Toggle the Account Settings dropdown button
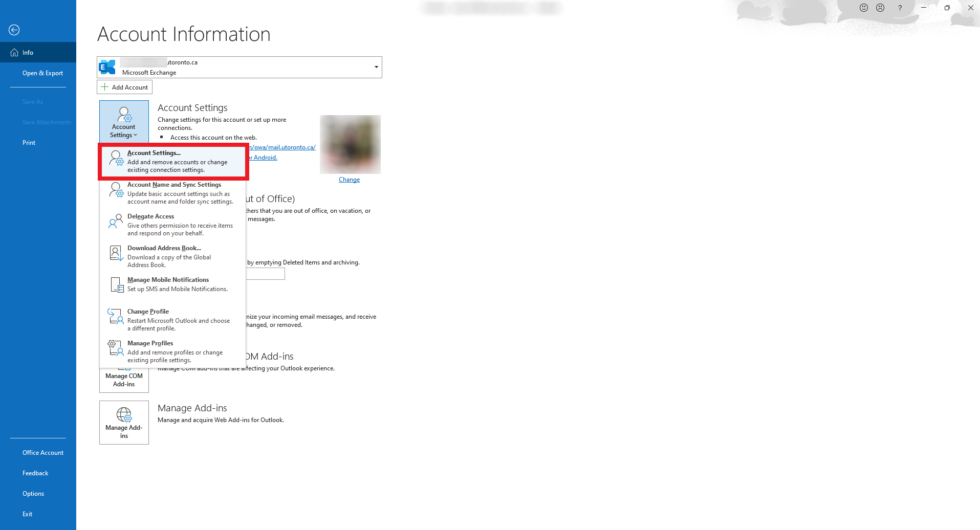 (124, 121)
